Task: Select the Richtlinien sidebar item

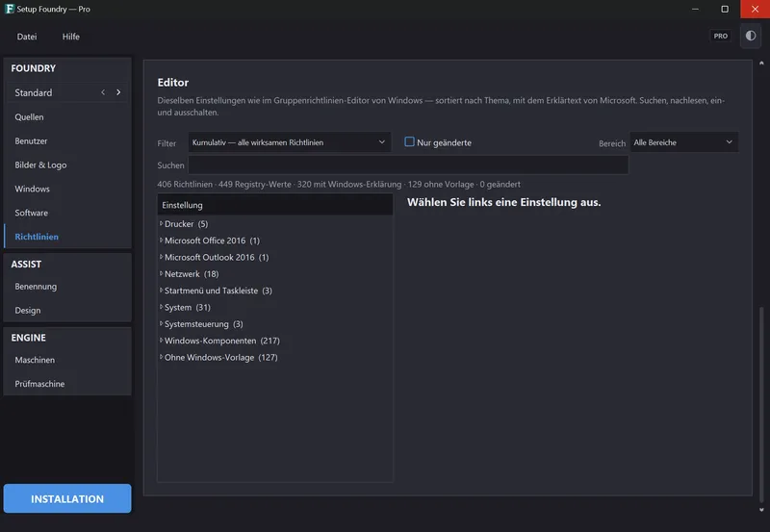Action: click(x=67, y=237)
